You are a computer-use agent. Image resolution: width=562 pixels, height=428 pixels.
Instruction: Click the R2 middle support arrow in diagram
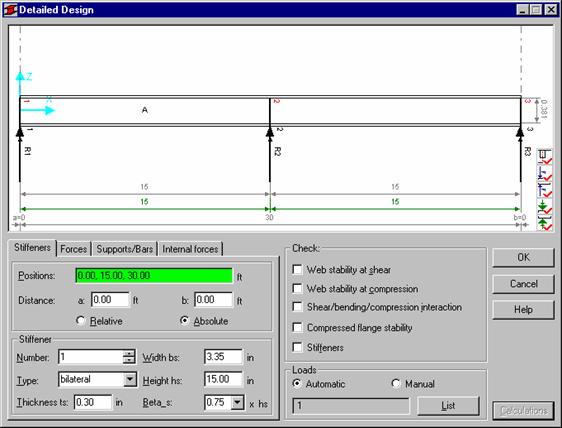click(270, 154)
